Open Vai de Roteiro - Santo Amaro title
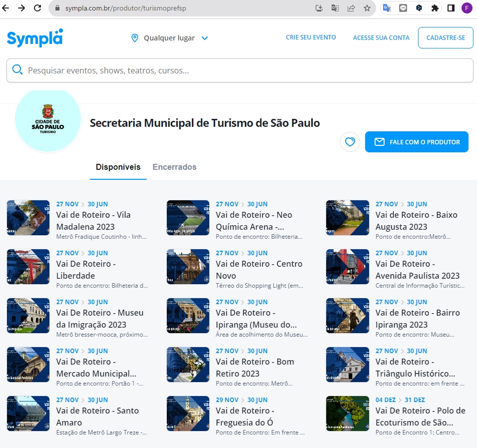 [x=97, y=417]
